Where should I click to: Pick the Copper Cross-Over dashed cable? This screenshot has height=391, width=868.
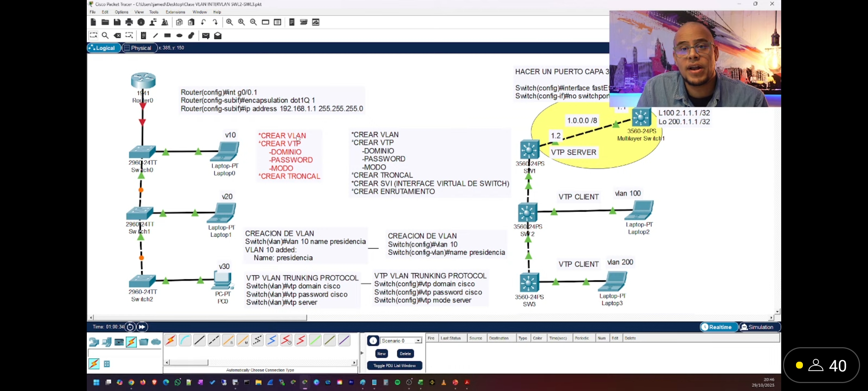pyautogui.click(x=214, y=340)
